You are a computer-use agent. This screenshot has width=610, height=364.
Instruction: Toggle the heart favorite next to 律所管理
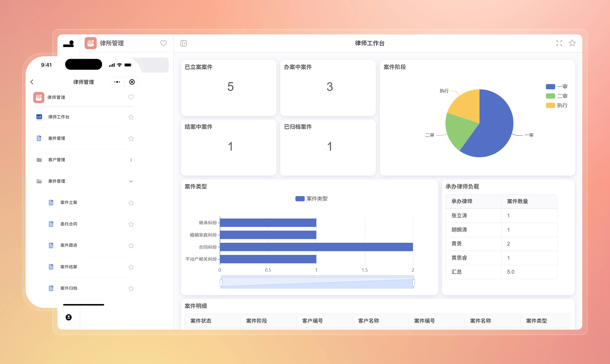(x=163, y=43)
